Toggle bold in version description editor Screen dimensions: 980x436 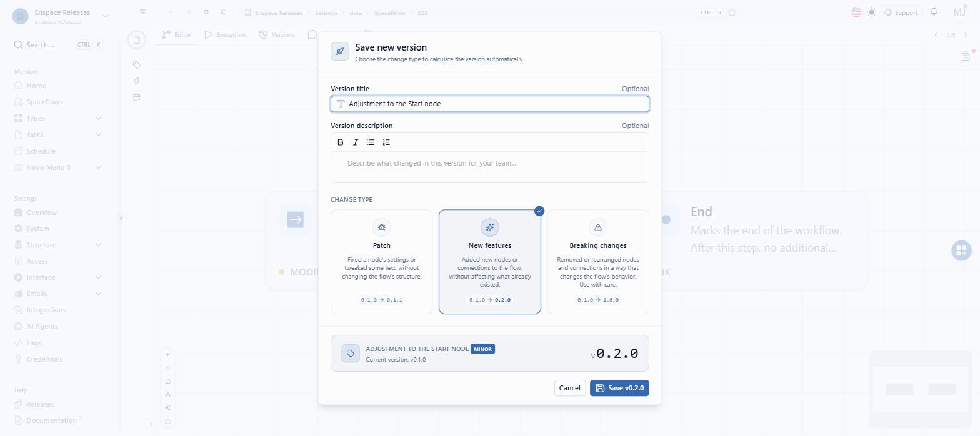coord(341,142)
